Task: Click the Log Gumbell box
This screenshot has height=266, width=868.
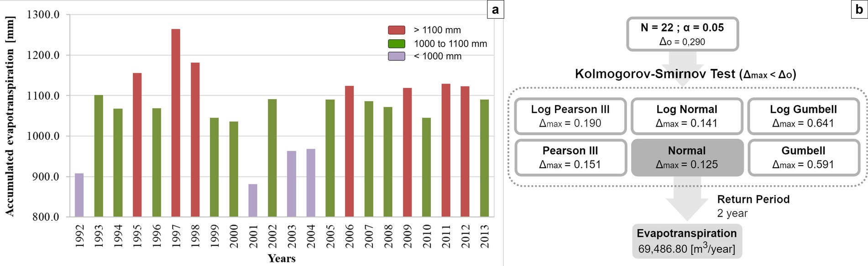Action: [x=803, y=116]
